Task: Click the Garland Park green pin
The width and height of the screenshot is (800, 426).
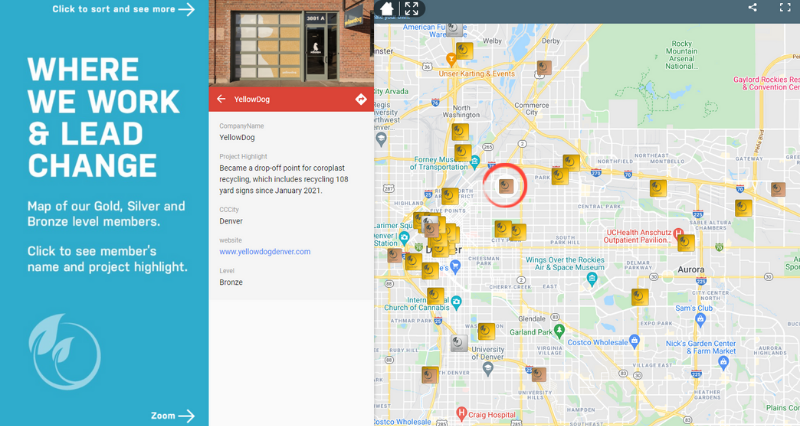Action: click(559, 331)
